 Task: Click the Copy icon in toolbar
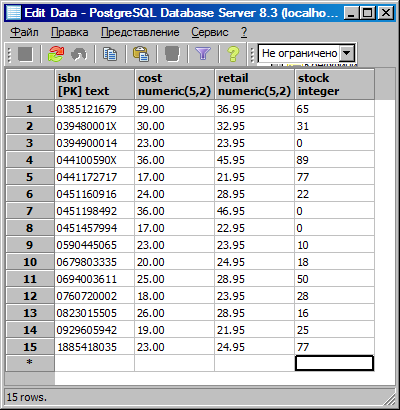click(x=110, y=54)
